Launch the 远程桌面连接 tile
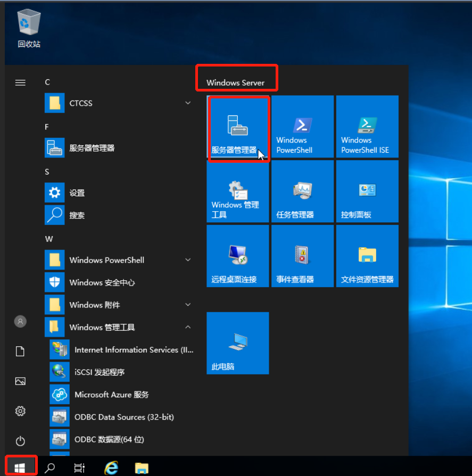The width and height of the screenshot is (472, 476). pyautogui.click(x=238, y=256)
